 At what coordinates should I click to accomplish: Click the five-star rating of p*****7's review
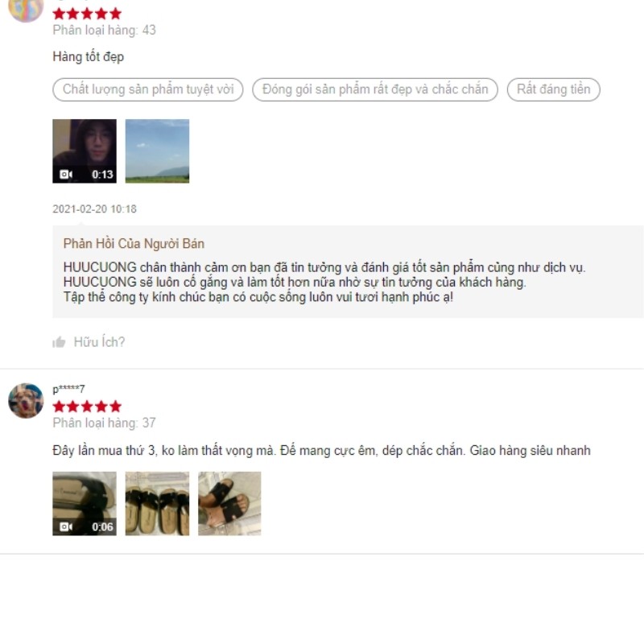tap(87, 407)
